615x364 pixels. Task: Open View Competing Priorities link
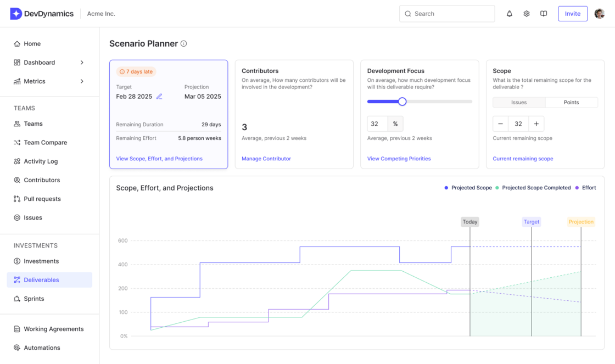point(399,159)
